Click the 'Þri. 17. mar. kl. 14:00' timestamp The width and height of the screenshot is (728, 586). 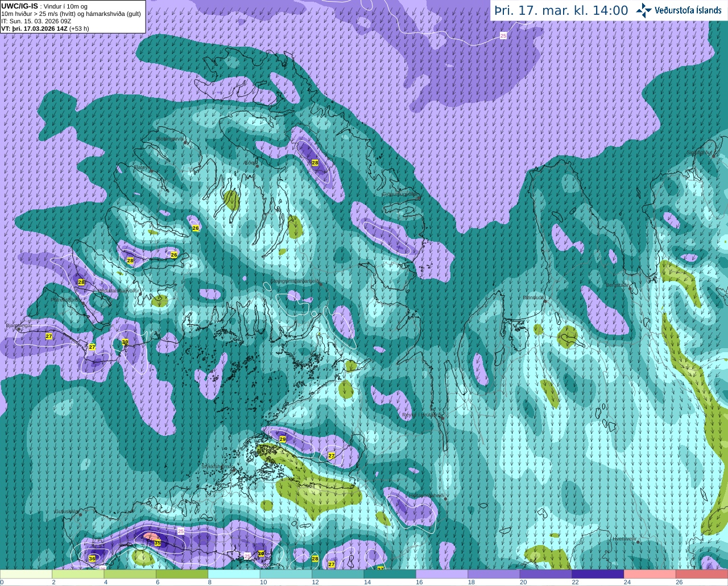click(x=561, y=11)
